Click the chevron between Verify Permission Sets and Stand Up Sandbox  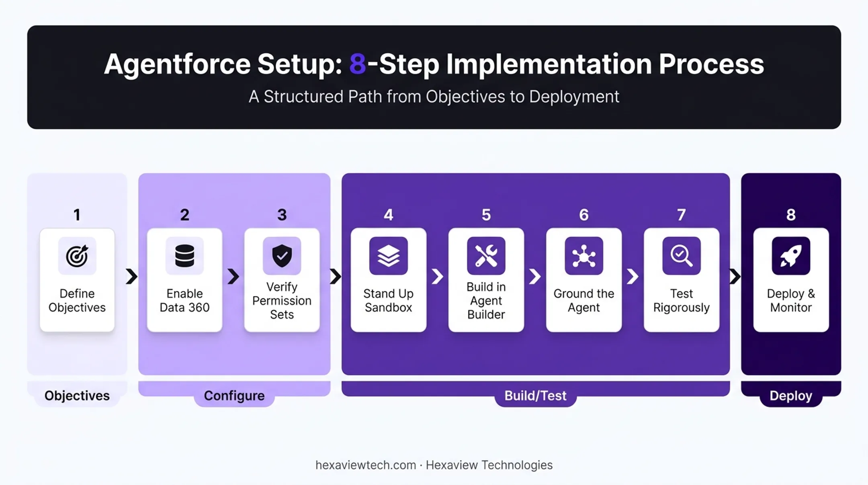coord(336,276)
